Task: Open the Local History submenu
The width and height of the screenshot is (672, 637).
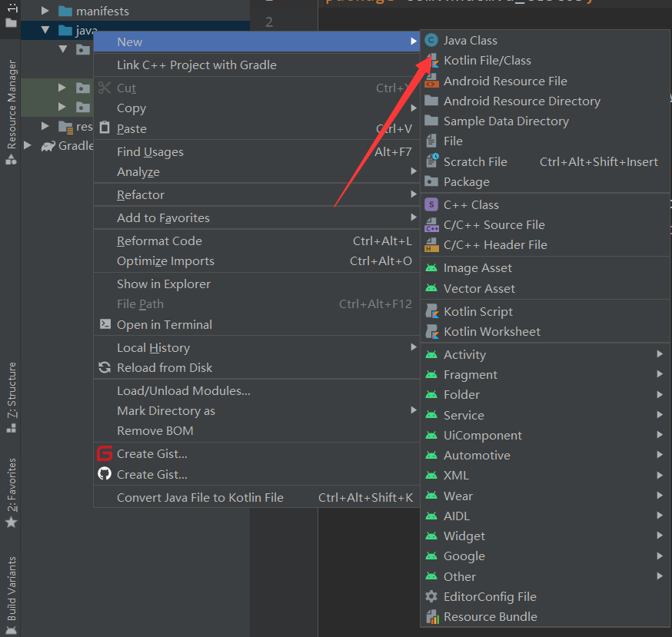Action: pos(256,347)
